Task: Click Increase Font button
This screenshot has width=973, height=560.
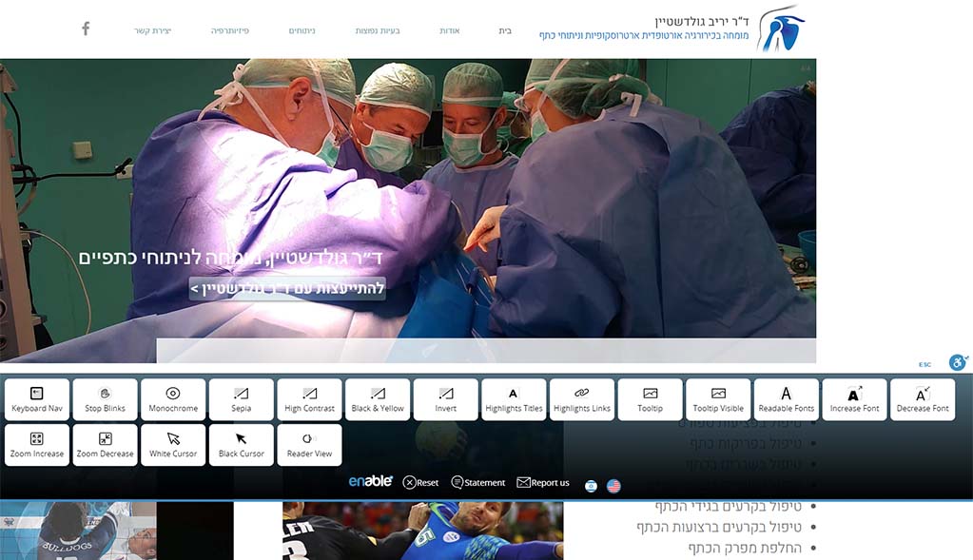Action: [854, 400]
